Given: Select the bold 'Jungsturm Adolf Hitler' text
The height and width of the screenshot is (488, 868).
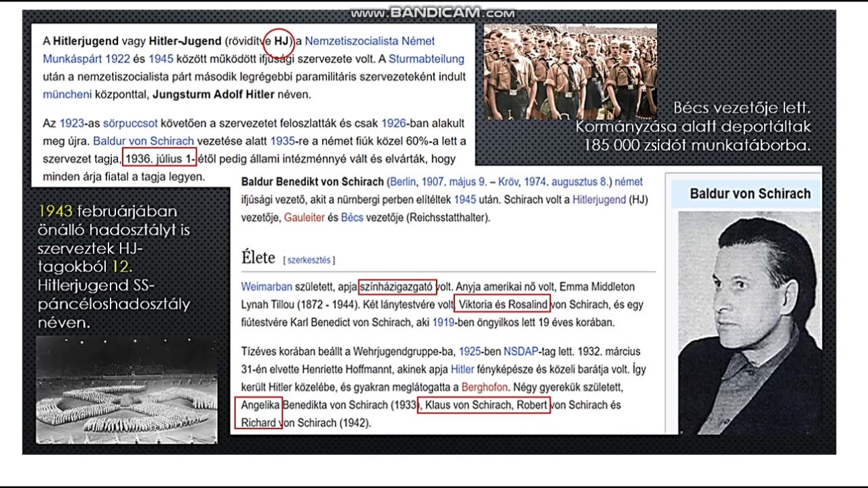Looking at the screenshot, I should 213,94.
